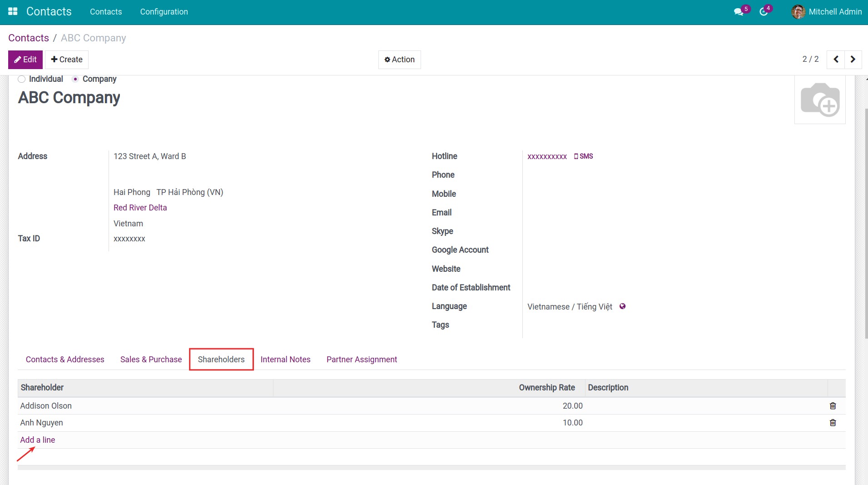This screenshot has height=485, width=868.
Task: Select the Individual radio button
Action: (21, 79)
